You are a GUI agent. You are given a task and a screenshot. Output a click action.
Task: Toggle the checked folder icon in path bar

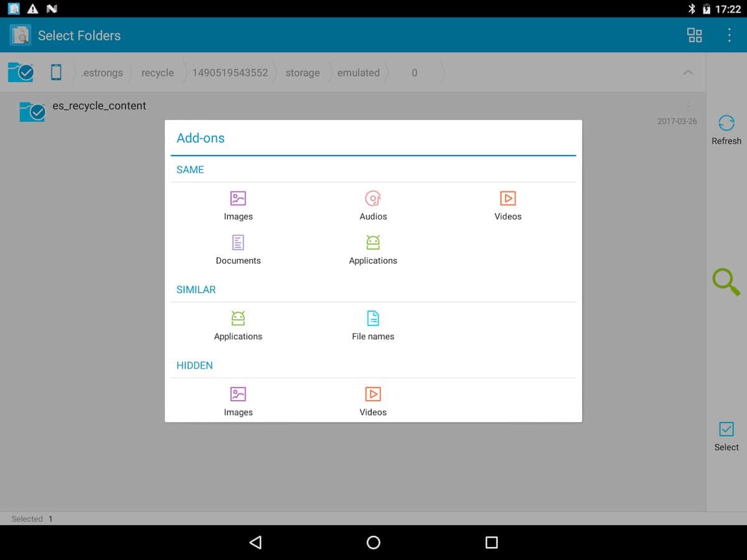(21, 72)
